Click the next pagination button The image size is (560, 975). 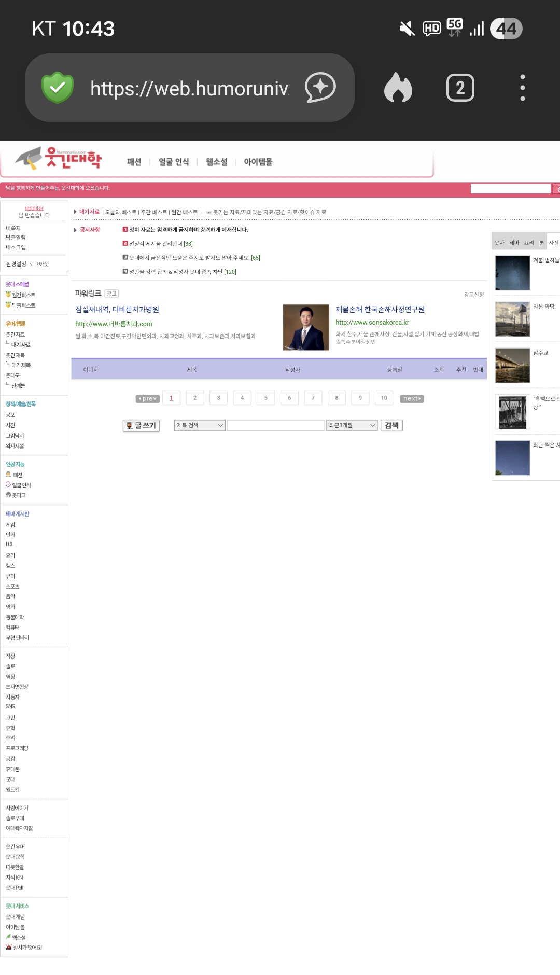[x=412, y=398]
